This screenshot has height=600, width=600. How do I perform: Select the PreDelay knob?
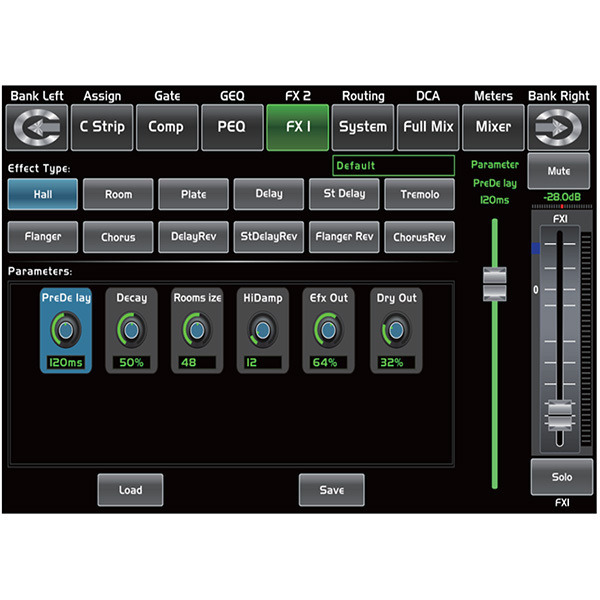[66, 330]
